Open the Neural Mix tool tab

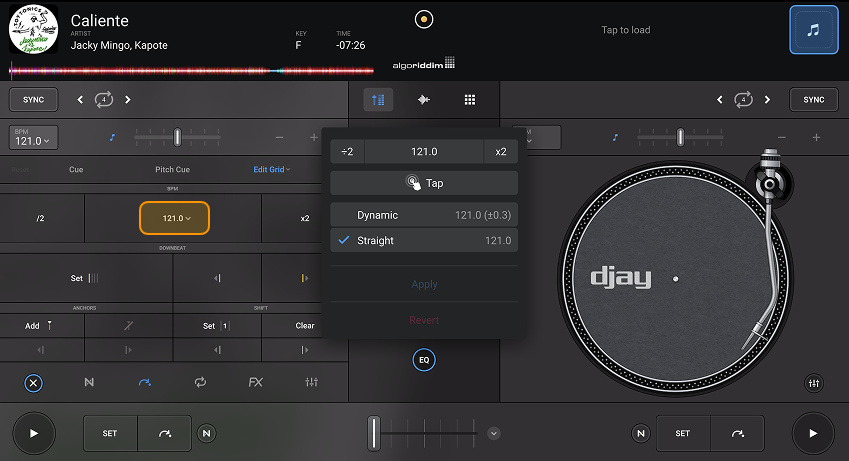point(89,382)
